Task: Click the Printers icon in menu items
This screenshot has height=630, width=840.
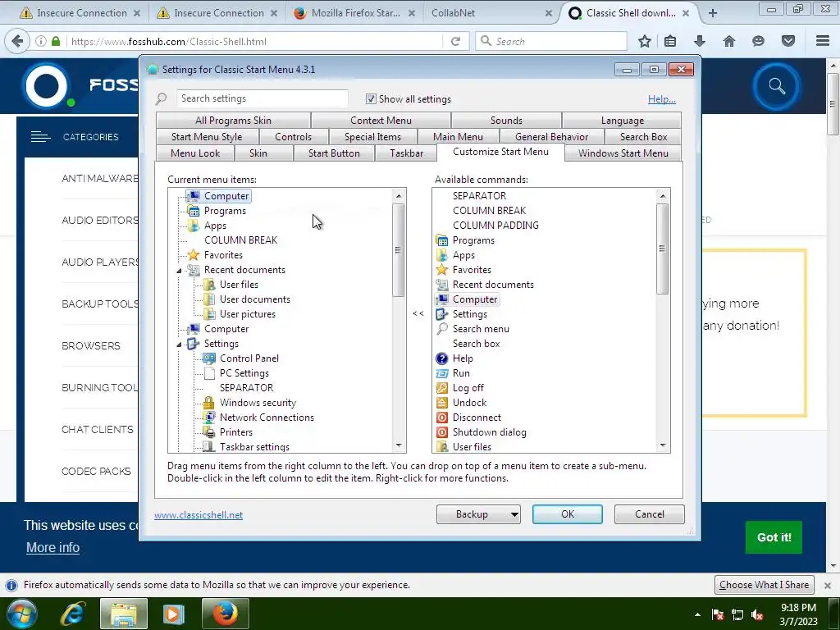Action: pos(209,432)
